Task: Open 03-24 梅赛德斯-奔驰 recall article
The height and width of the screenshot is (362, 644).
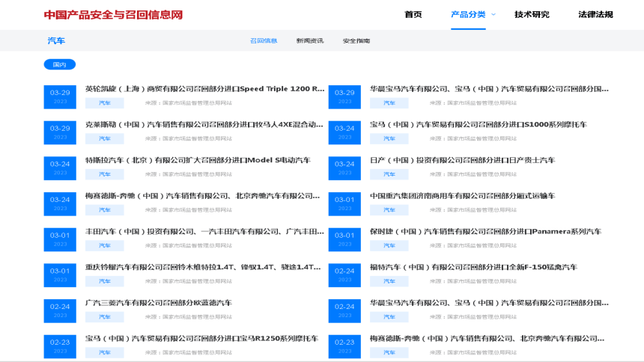Action: (202, 196)
